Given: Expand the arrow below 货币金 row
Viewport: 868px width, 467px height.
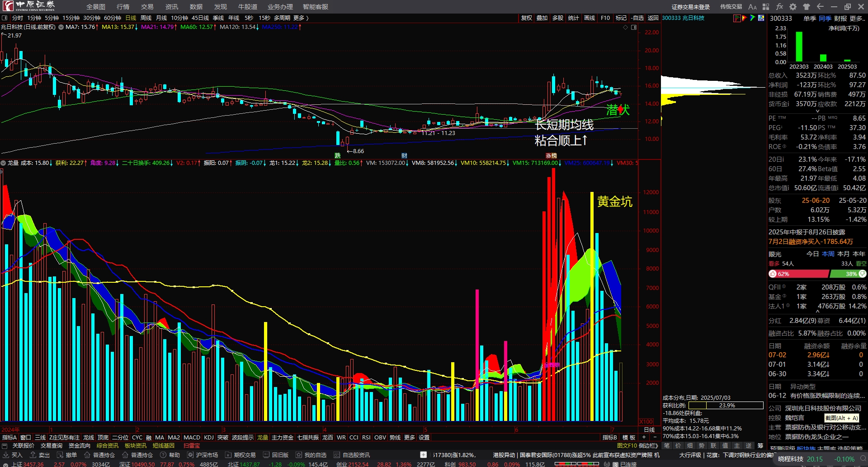Looking at the screenshot, I should [817, 111].
